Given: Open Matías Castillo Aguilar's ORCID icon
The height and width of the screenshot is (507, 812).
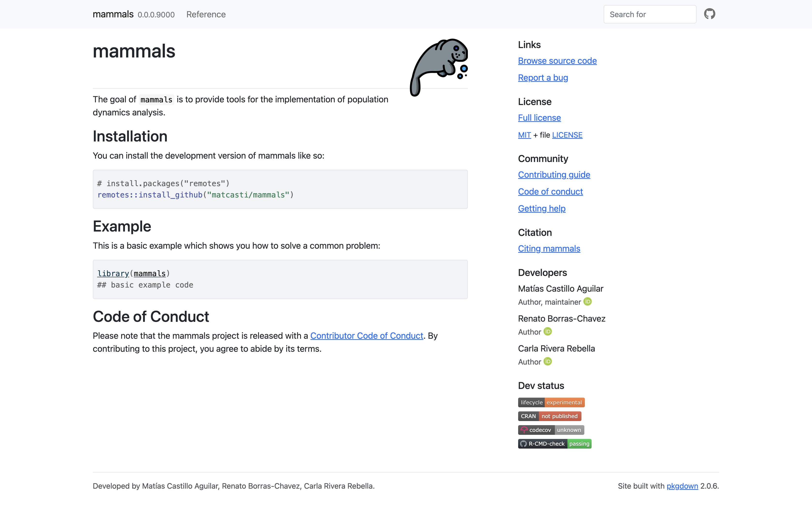Looking at the screenshot, I should [587, 302].
